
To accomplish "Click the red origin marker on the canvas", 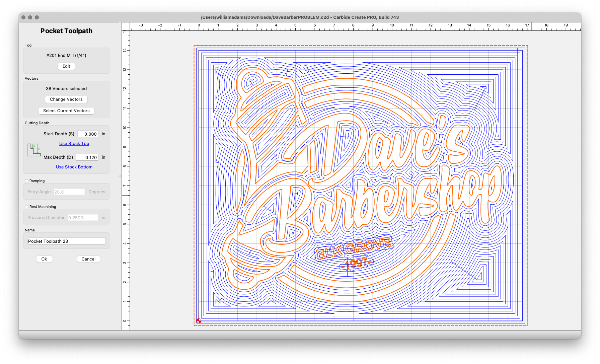I will coord(199,321).
